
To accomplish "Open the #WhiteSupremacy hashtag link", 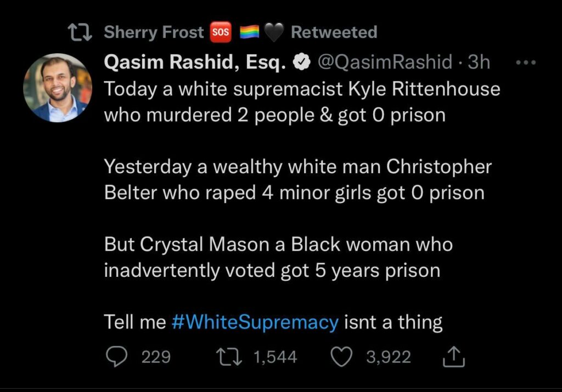I will [x=255, y=322].
